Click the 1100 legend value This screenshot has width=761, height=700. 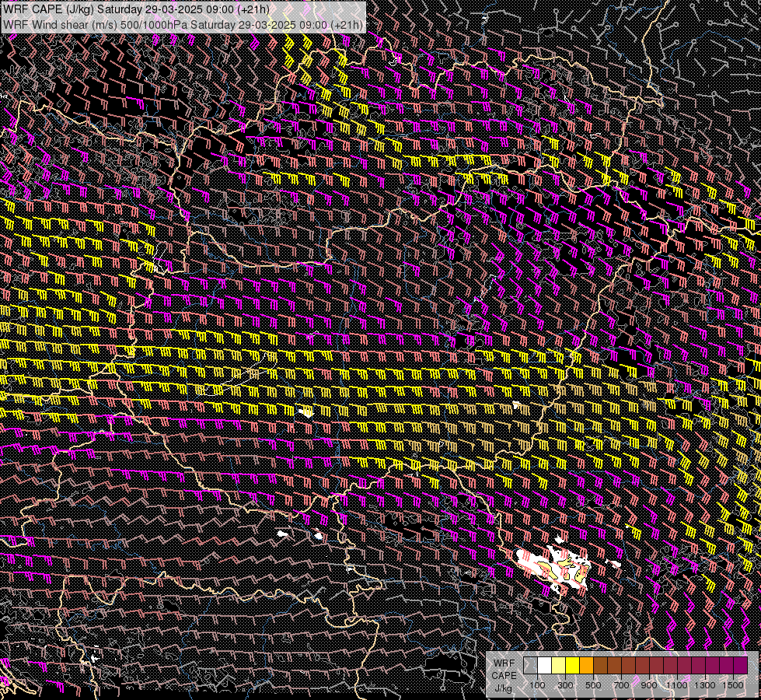pyautogui.click(x=677, y=685)
